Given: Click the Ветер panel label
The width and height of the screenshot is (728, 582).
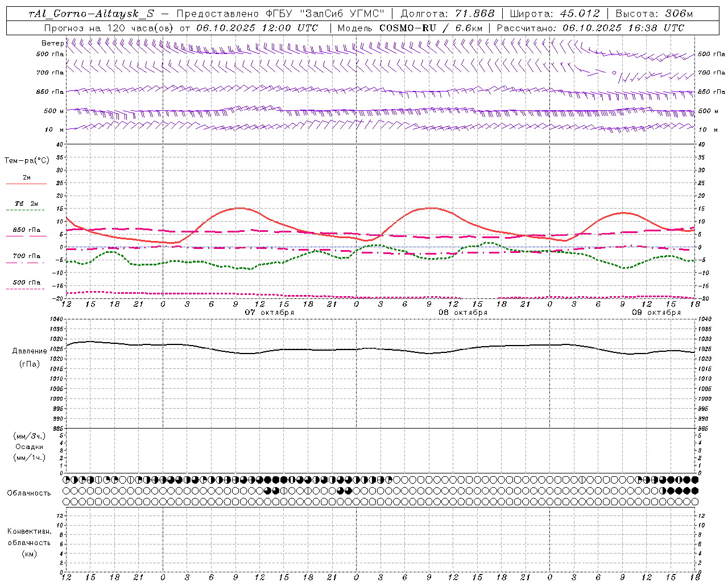Looking at the screenshot, I should click(53, 43).
